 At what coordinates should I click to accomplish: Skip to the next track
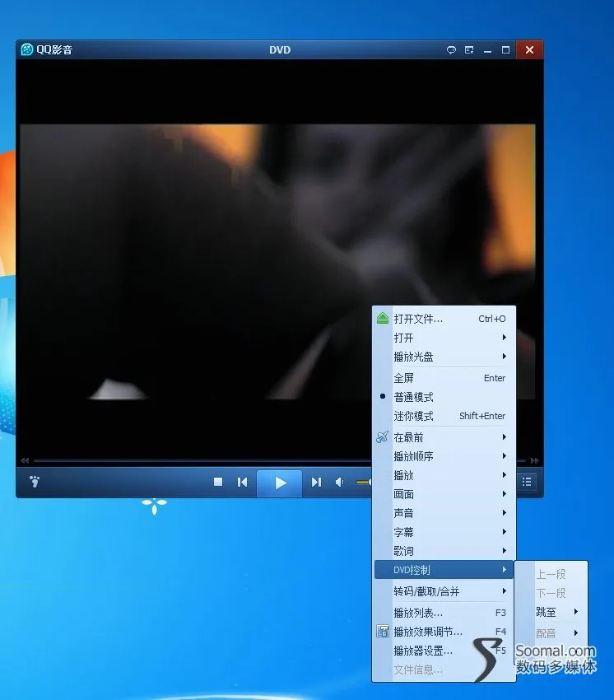point(316,482)
